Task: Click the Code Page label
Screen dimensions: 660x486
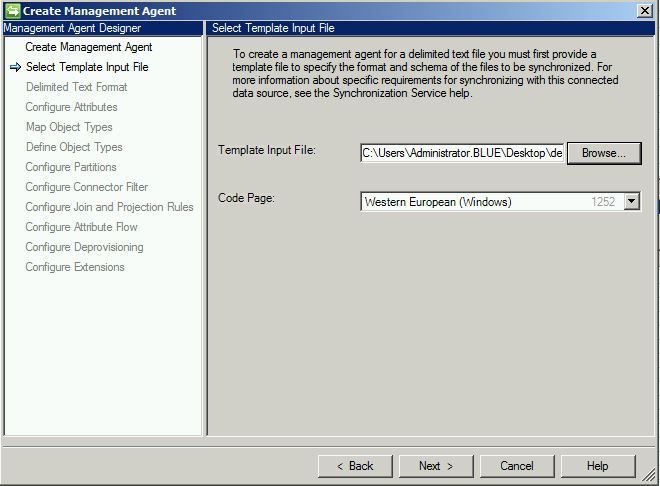Action: tap(246, 198)
